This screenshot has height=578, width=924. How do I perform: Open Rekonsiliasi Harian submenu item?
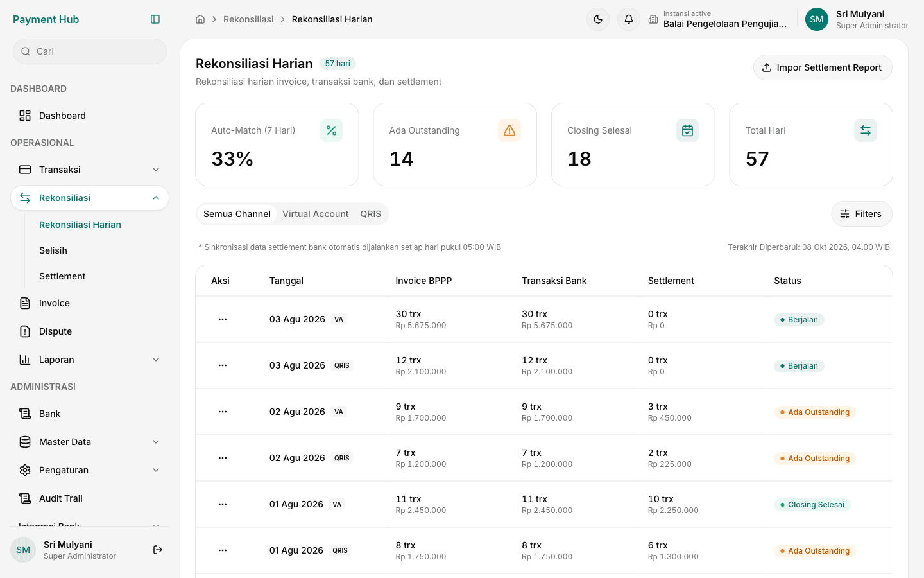pyautogui.click(x=80, y=225)
